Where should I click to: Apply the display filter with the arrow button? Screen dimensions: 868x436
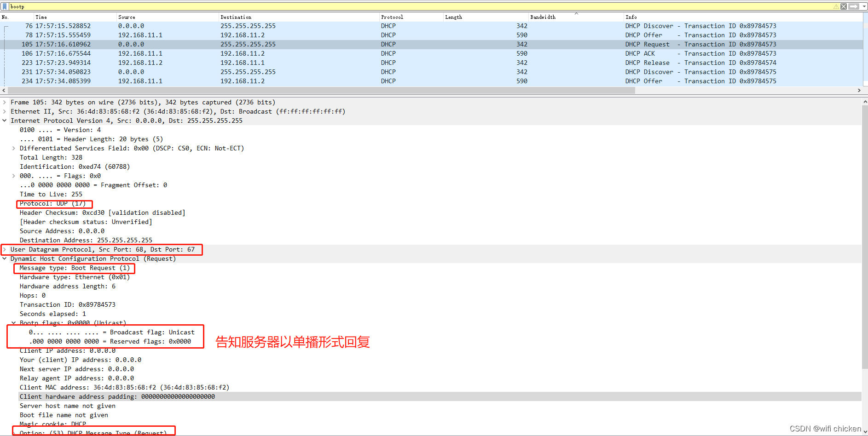coord(854,6)
